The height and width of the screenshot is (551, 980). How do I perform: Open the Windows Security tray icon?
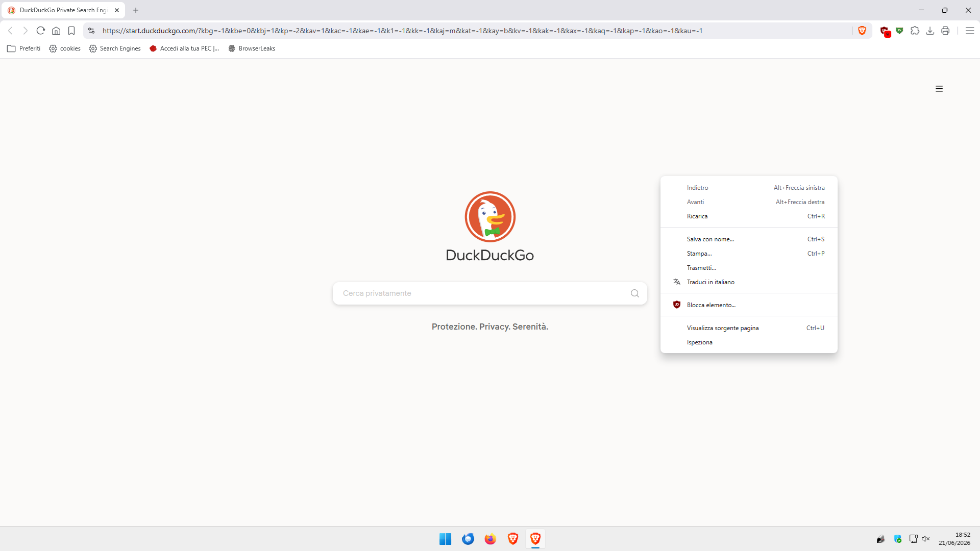coord(898,539)
